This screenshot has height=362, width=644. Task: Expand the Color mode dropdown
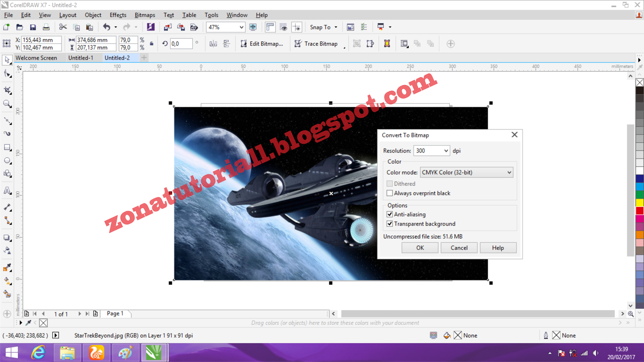(x=509, y=172)
